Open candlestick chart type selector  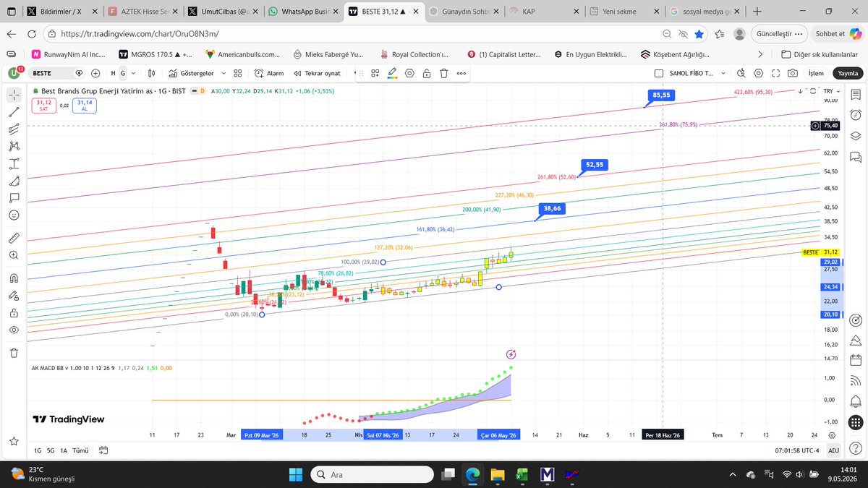coord(152,73)
